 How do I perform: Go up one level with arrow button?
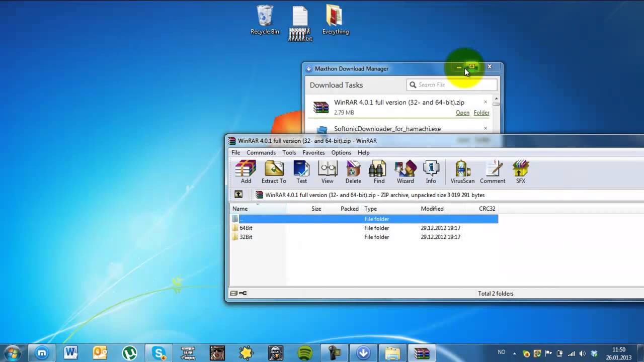[x=238, y=195]
